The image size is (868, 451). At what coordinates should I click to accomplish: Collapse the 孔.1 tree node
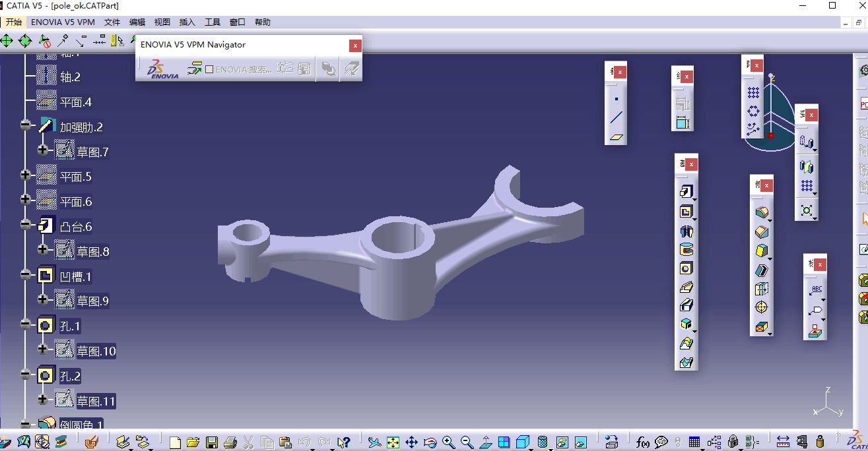point(26,324)
